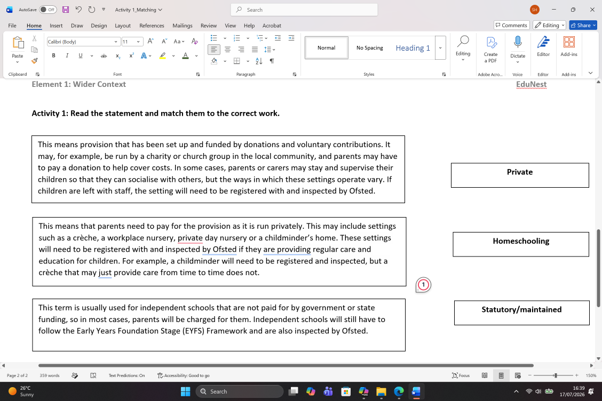Undo the last action

tap(78, 10)
